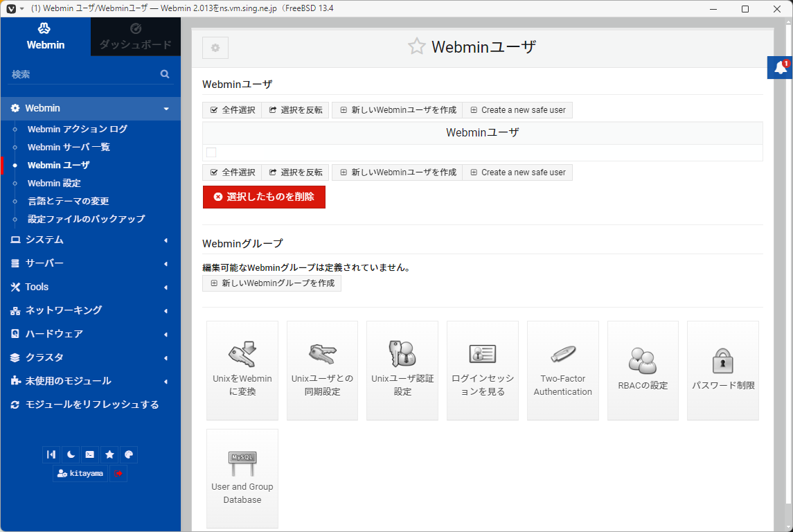Click upper Select all button
The image size is (793, 532).
click(x=232, y=110)
